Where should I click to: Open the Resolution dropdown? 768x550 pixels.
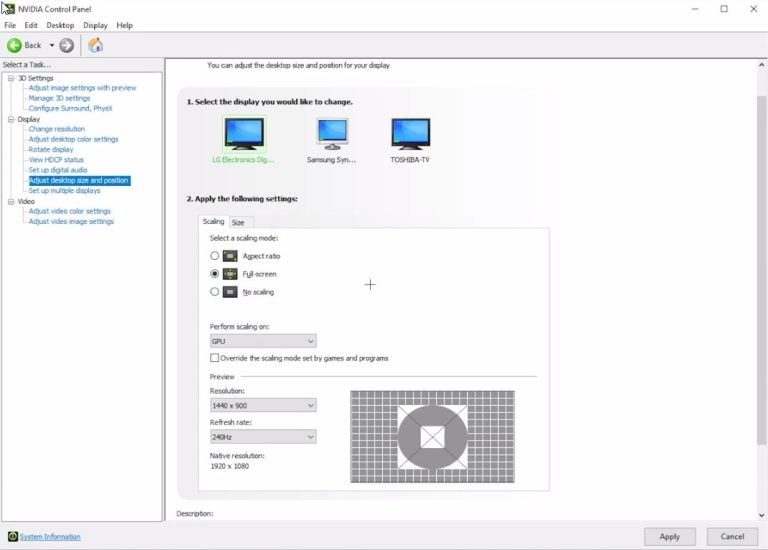pyautogui.click(x=263, y=406)
